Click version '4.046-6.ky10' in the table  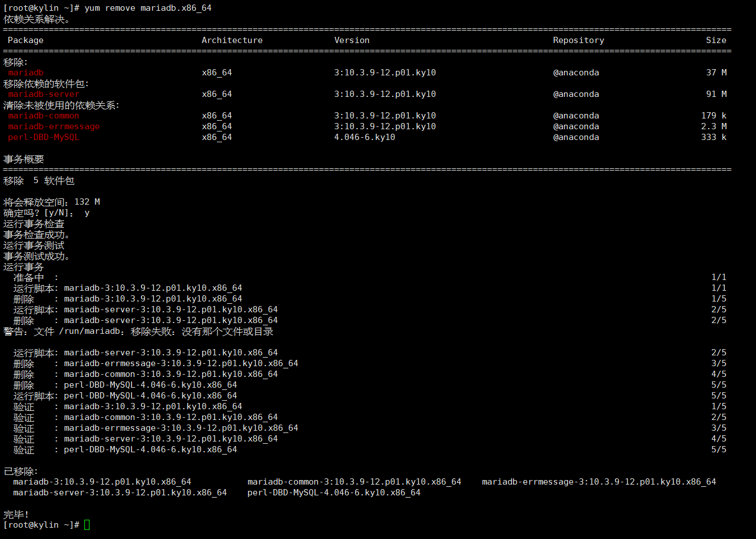pyautogui.click(x=365, y=137)
